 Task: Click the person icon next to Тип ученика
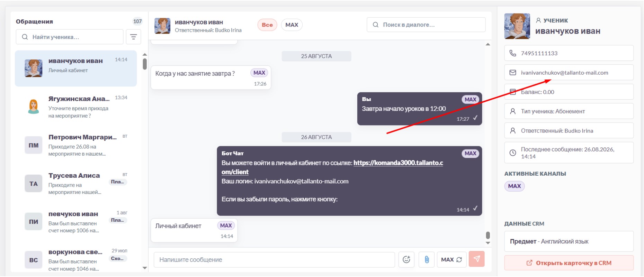pyautogui.click(x=513, y=111)
